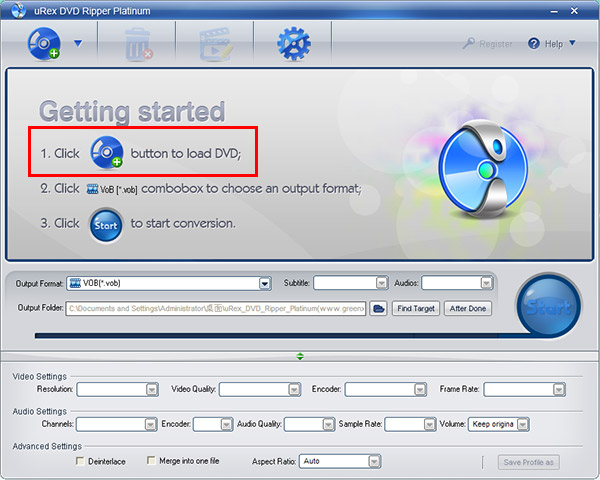Click the uRex app logo in title bar
This screenshot has height=480, width=600.
pyautogui.click(x=18, y=11)
